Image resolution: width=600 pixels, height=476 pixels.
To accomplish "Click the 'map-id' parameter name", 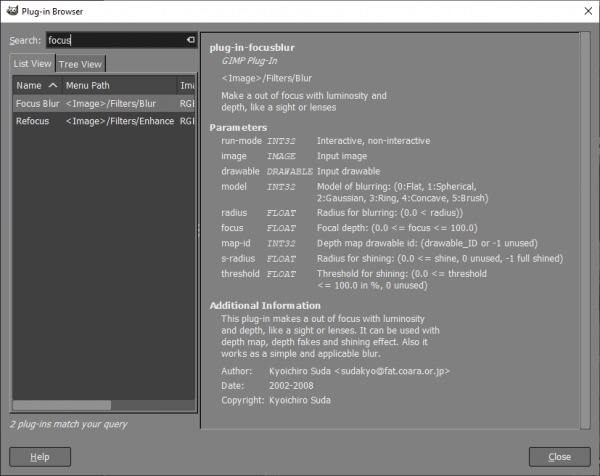I will pos(236,243).
